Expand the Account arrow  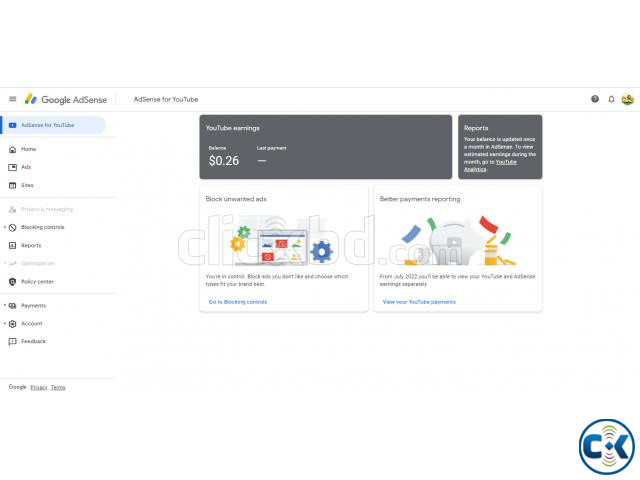(x=5, y=323)
